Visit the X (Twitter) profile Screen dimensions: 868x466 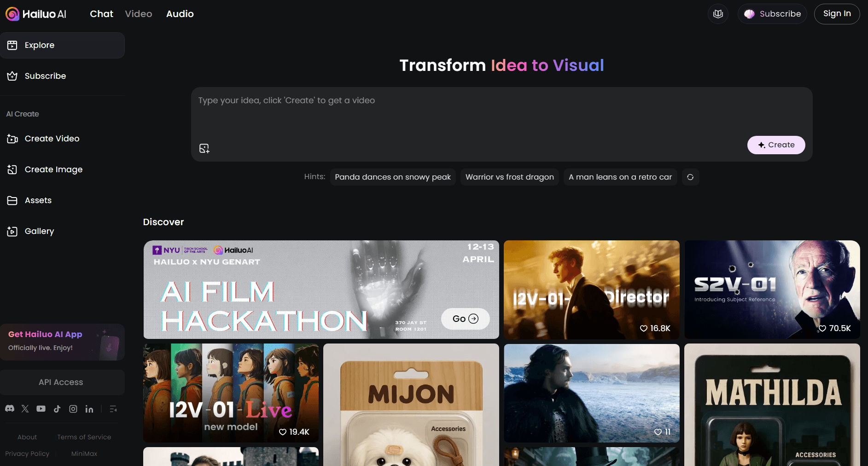click(25, 408)
